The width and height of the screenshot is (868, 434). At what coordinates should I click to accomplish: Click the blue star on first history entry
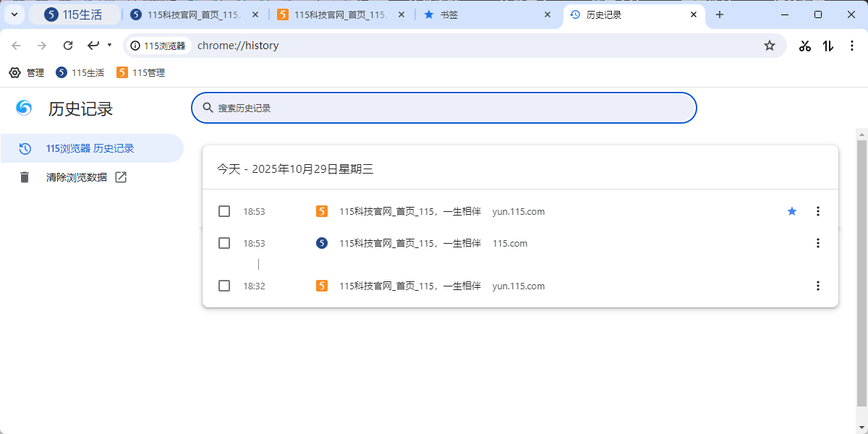coord(792,211)
